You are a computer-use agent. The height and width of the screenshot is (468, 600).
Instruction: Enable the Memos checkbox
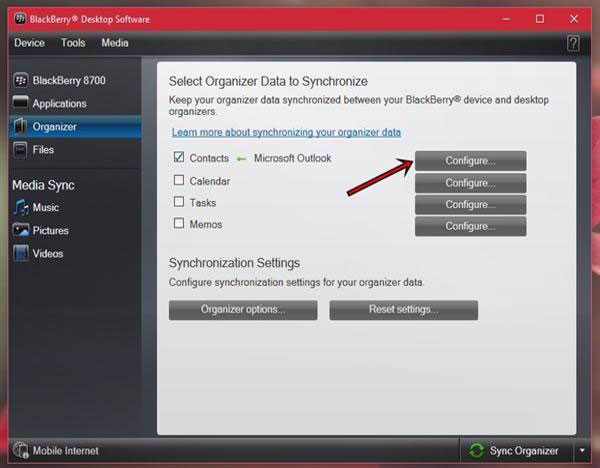pos(179,223)
